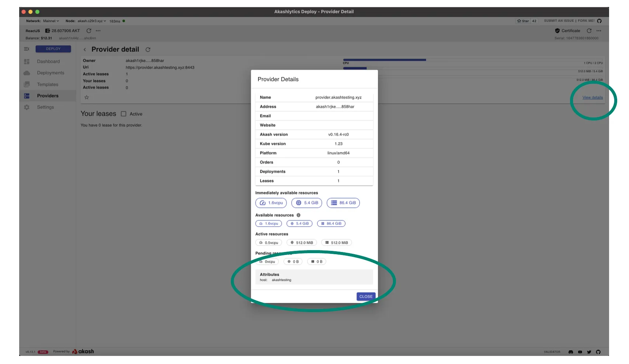Click the favorite star icon for this provider

[x=87, y=98]
